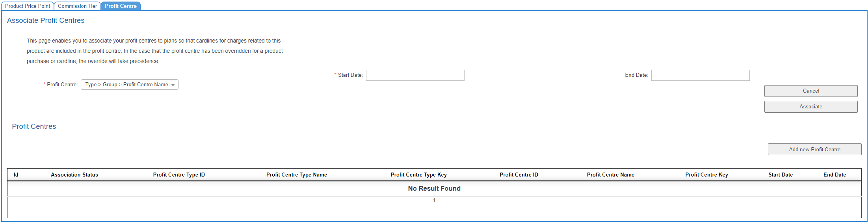Sort by the Id column header
The height and width of the screenshot is (223, 868).
pyautogui.click(x=16, y=175)
